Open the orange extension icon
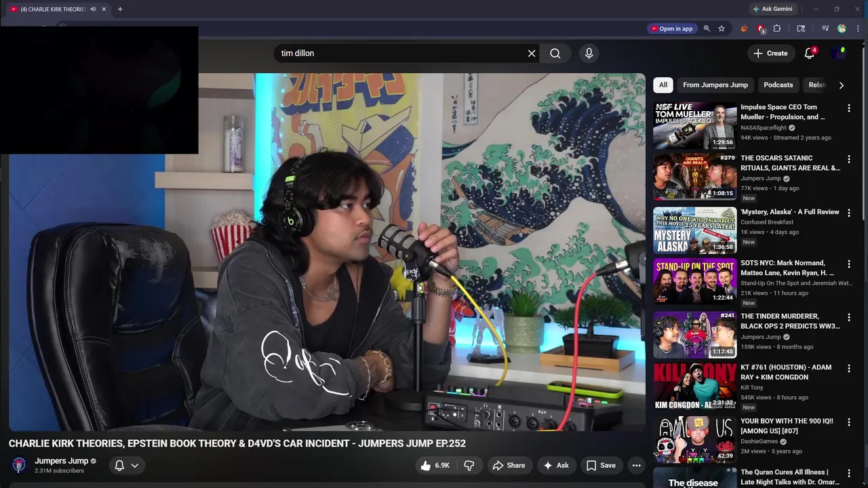 coord(744,28)
